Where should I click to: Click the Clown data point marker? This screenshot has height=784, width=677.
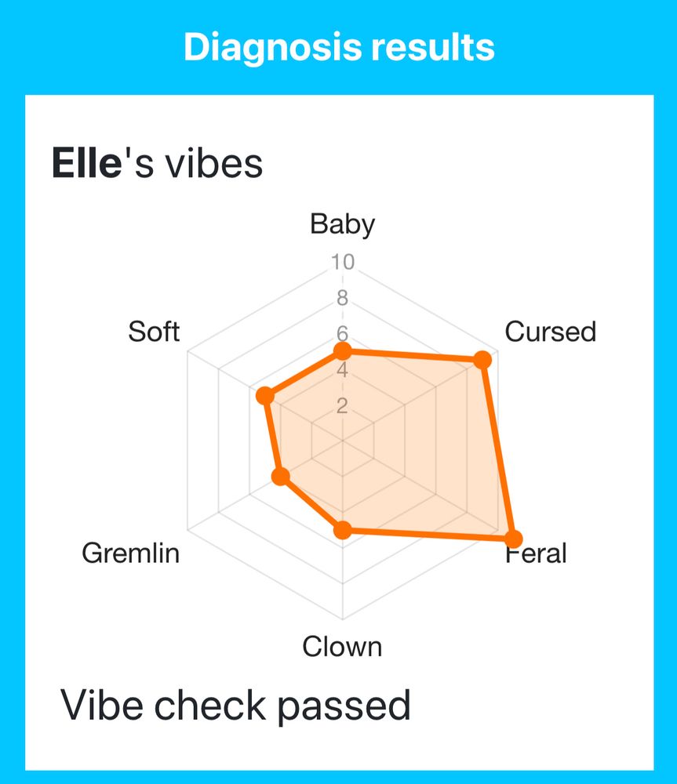[x=342, y=531]
